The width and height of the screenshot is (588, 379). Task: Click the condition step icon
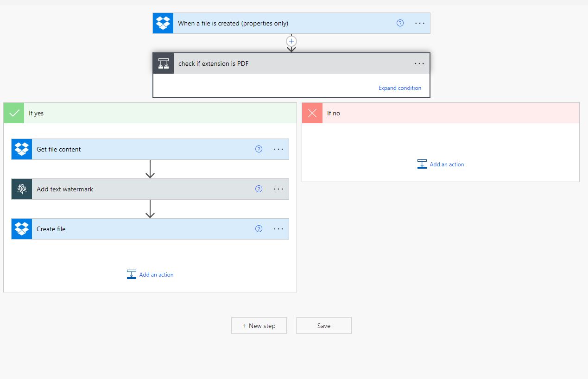[163, 63]
